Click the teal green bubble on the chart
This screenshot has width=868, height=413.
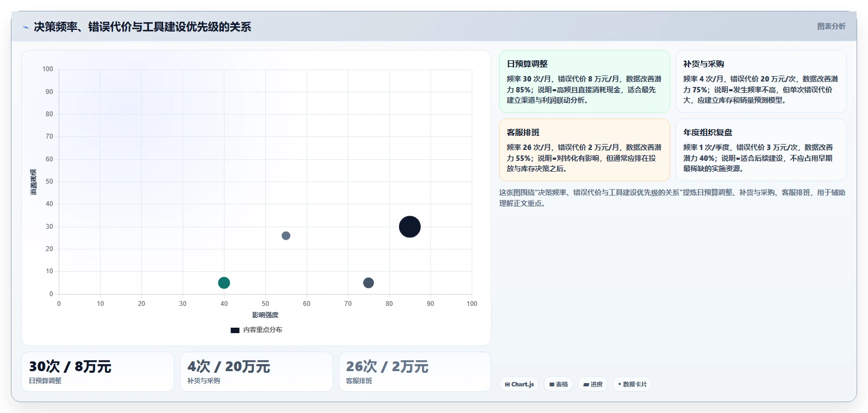click(224, 283)
